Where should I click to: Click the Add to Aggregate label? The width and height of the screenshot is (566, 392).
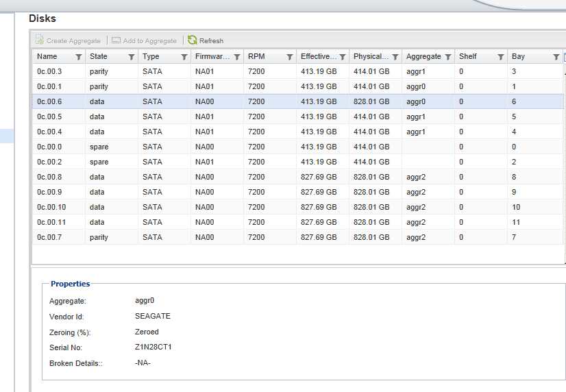tap(150, 41)
